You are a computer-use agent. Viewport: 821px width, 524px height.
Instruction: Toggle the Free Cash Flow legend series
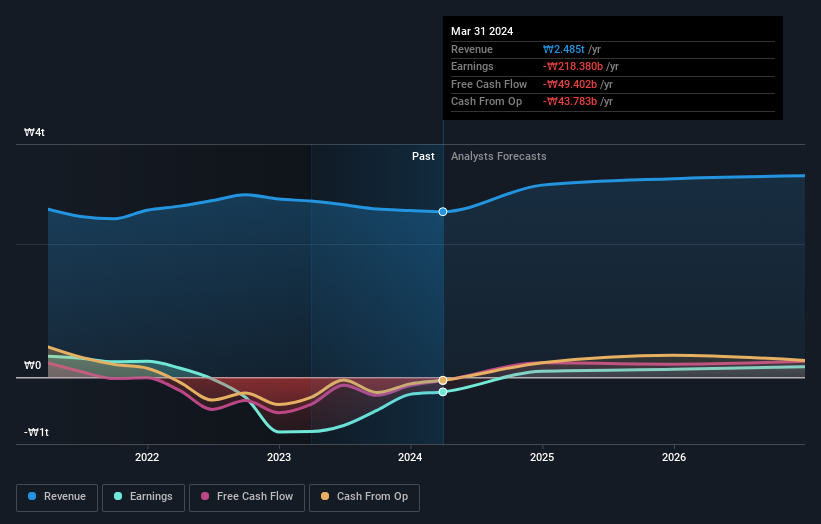pyautogui.click(x=247, y=497)
